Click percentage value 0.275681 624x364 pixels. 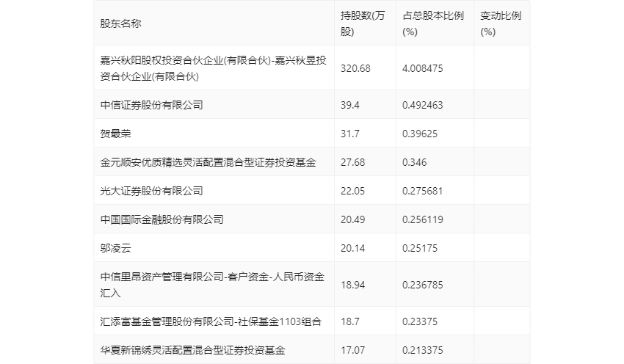423,191
